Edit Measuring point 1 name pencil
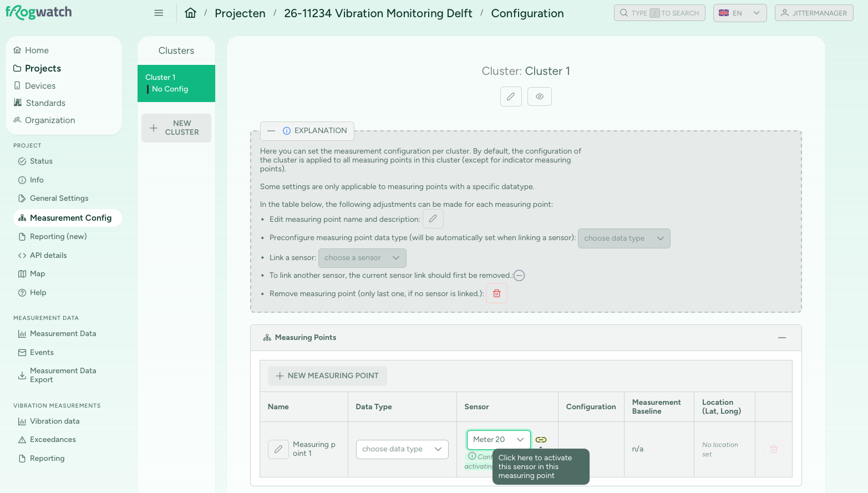The height and width of the screenshot is (493, 868). [x=278, y=449]
